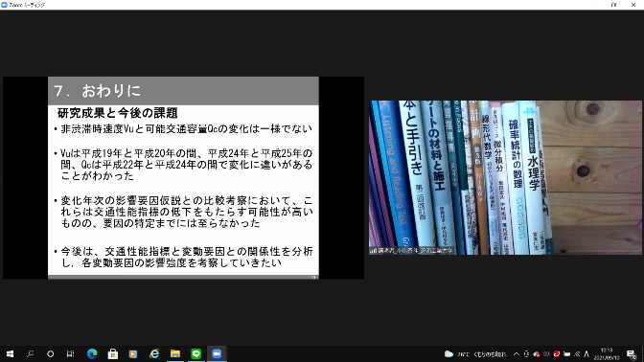Toggle the IME input mode indicator
The image size is (644, 362).
tap(586, 353)
